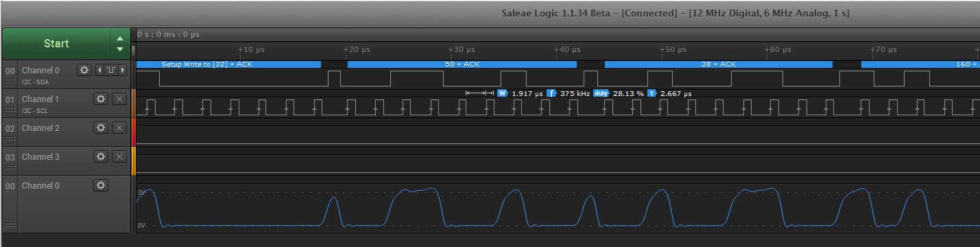The height and width of the screenshot is (247, 980).
Task: Open capture options with green down arrow
Action: pos(120,49)
